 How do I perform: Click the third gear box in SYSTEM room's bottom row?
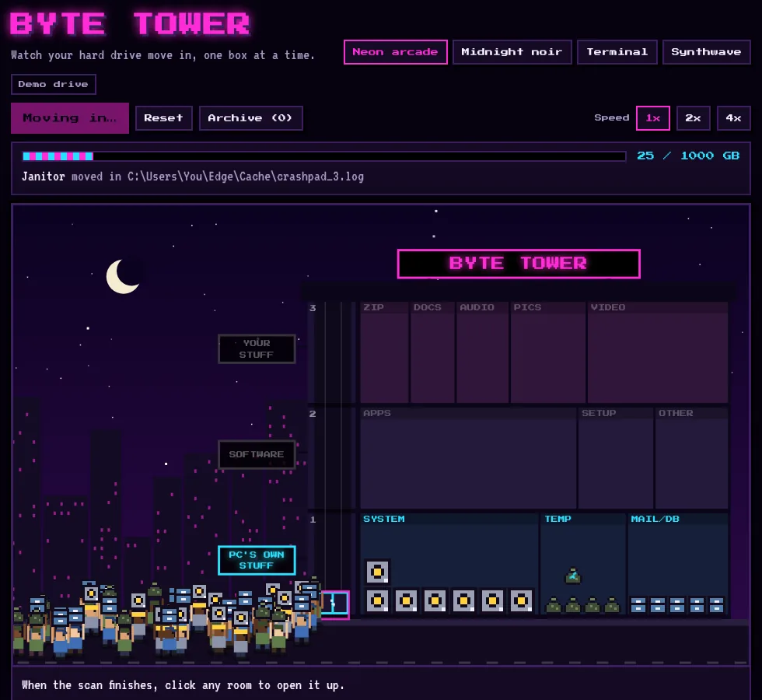click(x=435, y=600)
